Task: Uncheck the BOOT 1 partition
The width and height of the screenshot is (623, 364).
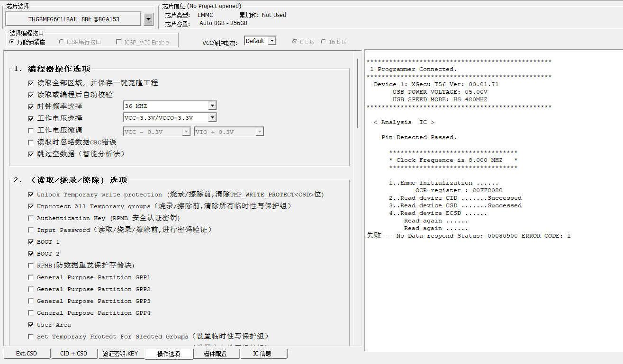Action: click(31, 242)
